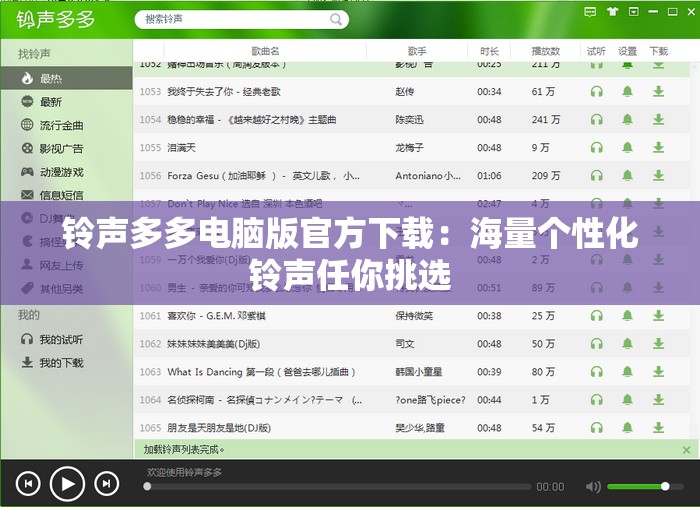Select singer 保持微笑 in row 1061

[x=414, y=316]
